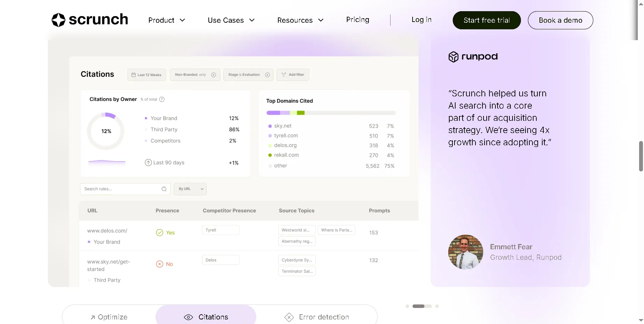Screen dimensions: 644x324
Task: Click the Citations eye icon
Action: point(188,317)
